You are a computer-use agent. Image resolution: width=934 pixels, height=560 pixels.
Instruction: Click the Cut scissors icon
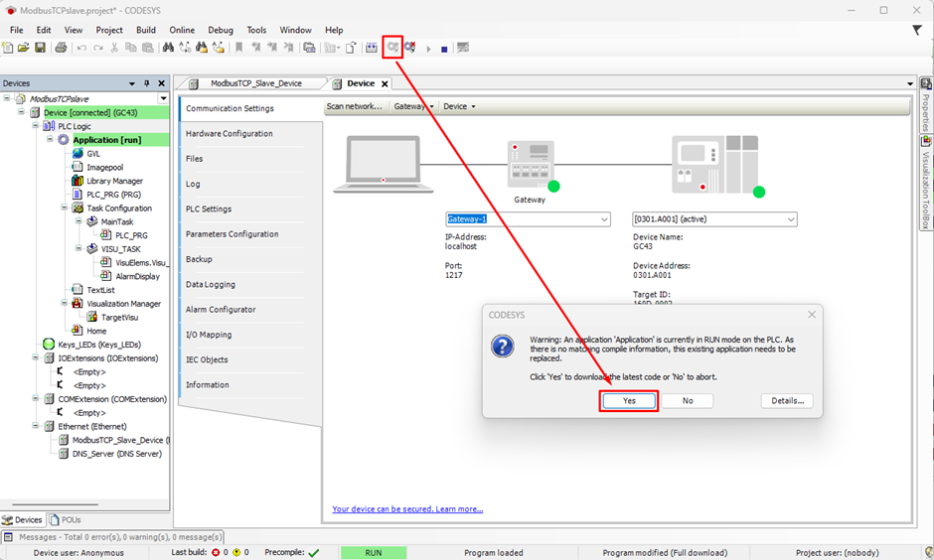(x=114, y=48)
